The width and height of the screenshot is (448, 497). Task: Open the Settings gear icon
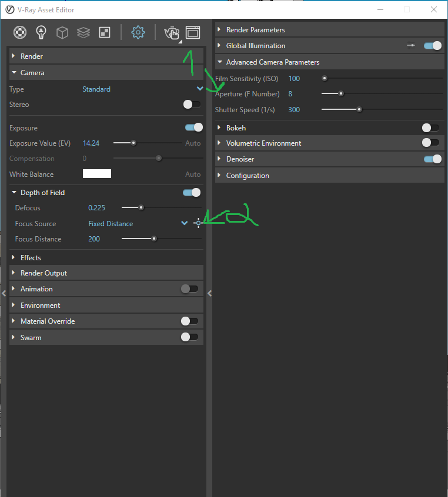tap(138, 32)
